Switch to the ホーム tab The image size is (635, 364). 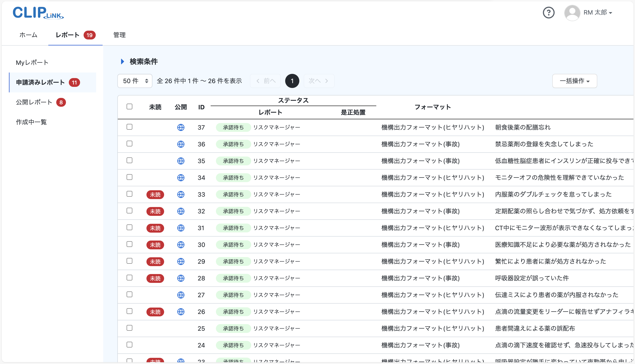28,35
